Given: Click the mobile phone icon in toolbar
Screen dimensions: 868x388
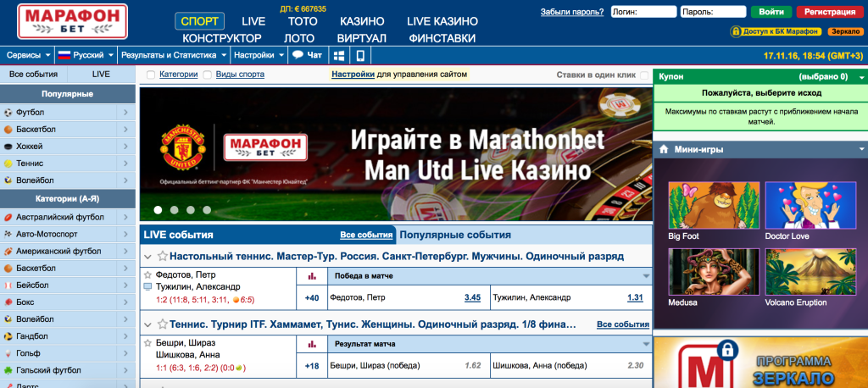Looking at the screenshot, I should coord(360,55).
